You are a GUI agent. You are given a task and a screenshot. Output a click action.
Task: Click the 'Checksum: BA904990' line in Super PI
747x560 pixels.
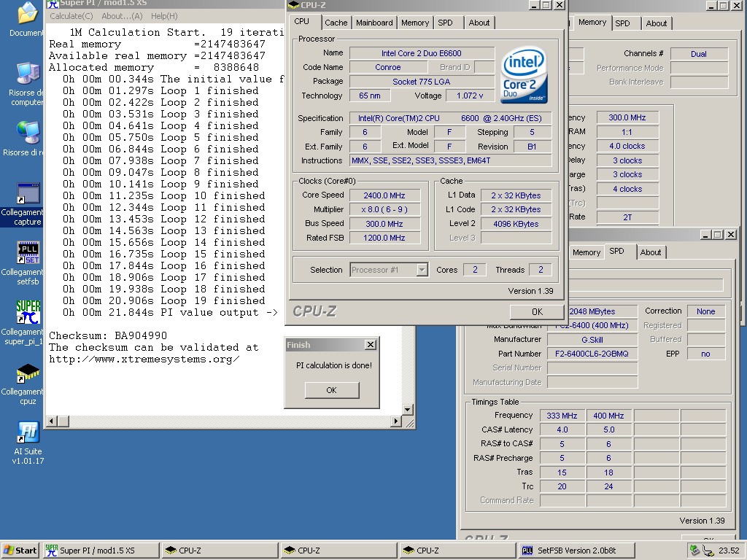(108, 335)
